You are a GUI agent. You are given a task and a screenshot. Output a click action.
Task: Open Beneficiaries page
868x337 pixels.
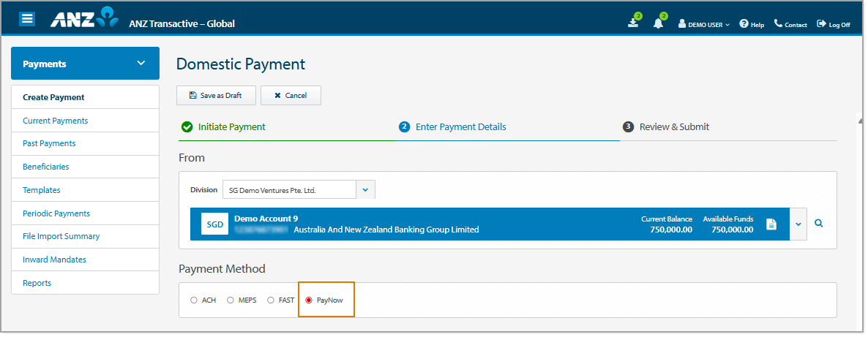tap(85, 167)
